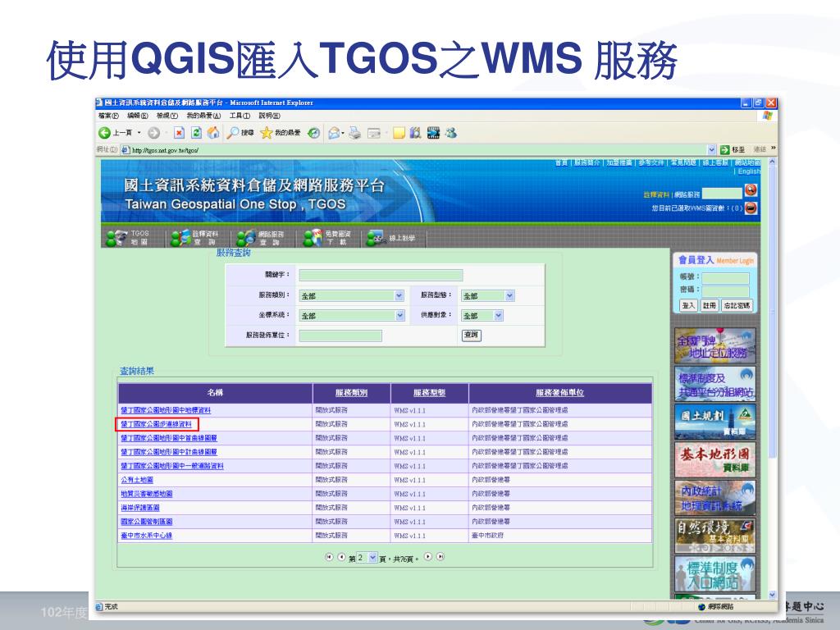Open the TGOS 地圖 navigation item
840x630 pixels.
128,237
